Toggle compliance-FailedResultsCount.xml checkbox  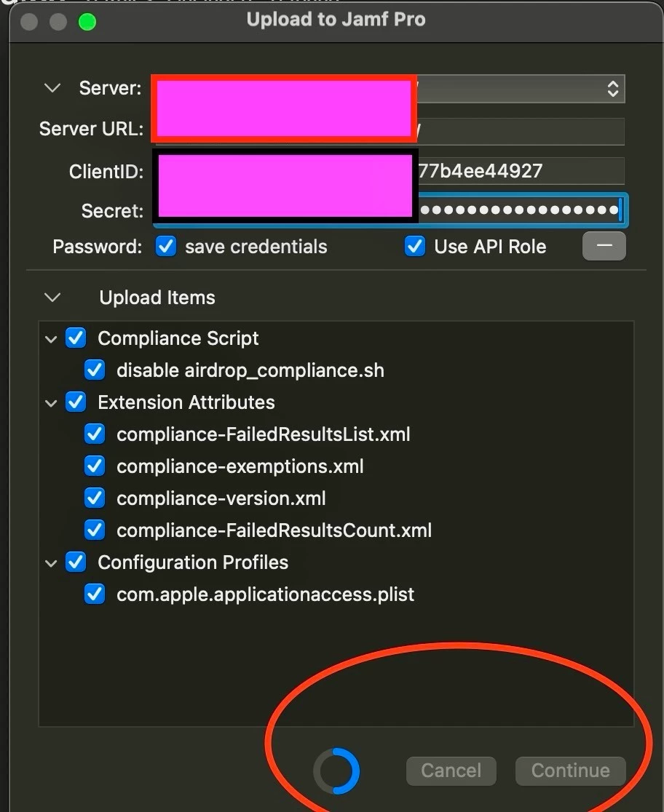[95, 530]
